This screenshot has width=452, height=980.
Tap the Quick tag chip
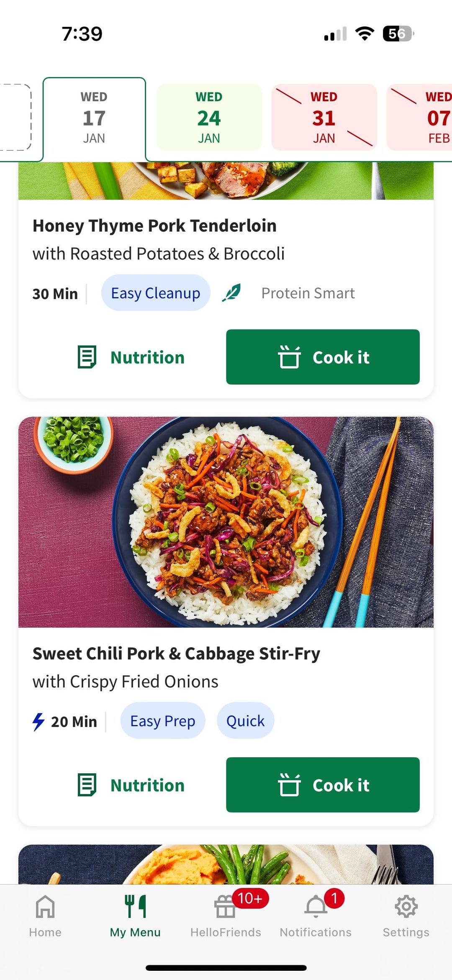click(x=245, y=721)
